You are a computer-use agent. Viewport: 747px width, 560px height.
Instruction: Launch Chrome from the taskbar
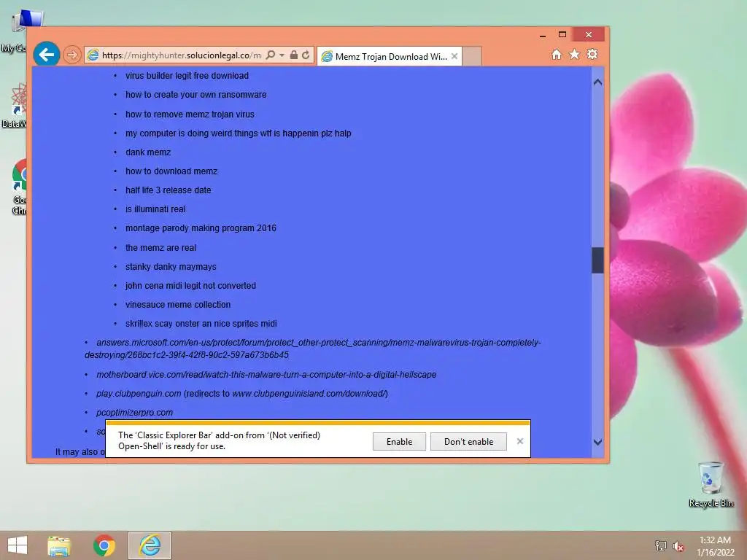(x=104, y=545)
